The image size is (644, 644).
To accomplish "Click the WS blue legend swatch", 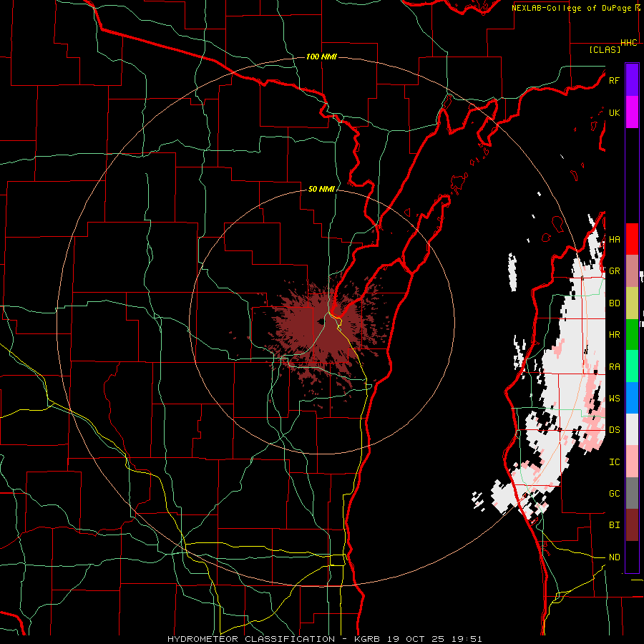I will (632, 398).
